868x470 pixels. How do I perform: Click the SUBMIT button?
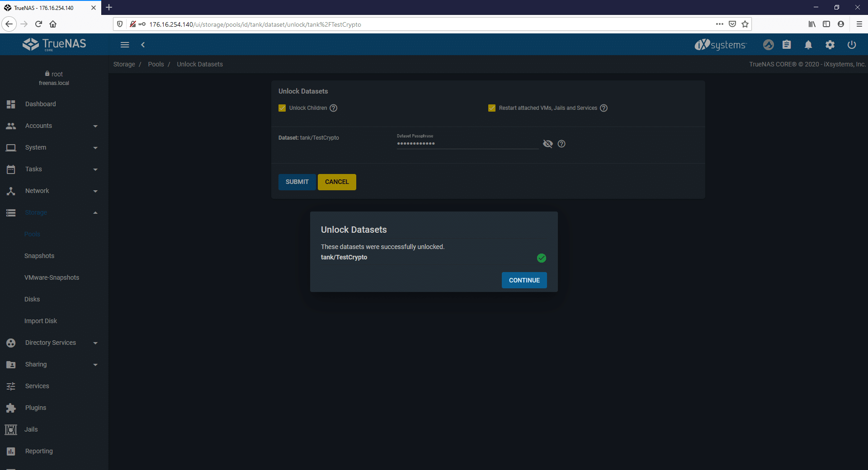click(297, 182)
